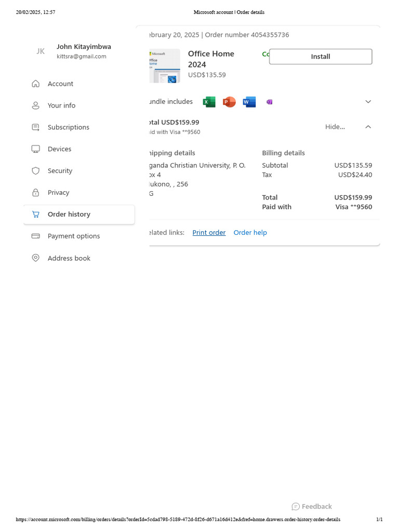Click the Order help link

[250, 232]
